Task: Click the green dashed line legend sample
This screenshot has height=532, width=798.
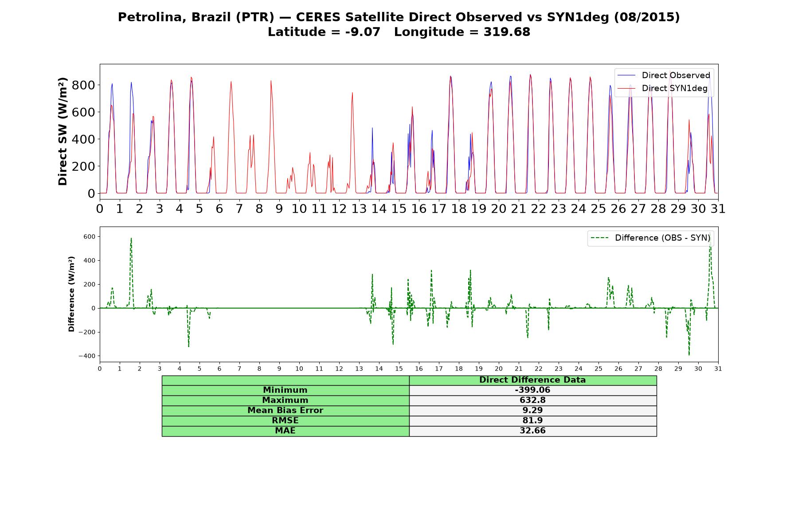Action: tap(599, 238)
